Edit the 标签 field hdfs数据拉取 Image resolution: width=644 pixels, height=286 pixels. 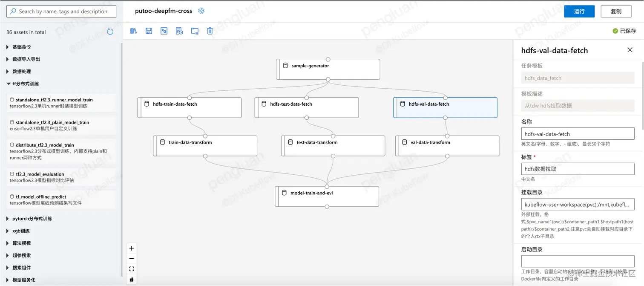[578, 169]
